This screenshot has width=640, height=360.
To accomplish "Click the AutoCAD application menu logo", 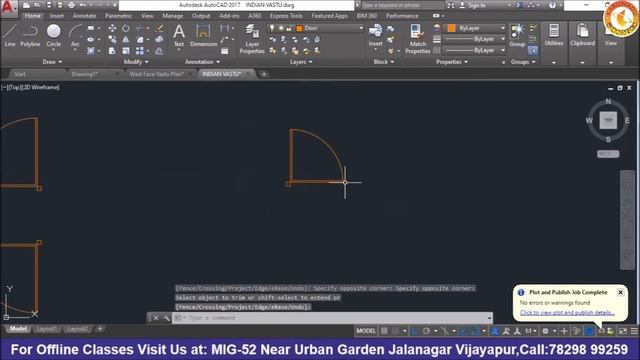I will coord(8,8).
